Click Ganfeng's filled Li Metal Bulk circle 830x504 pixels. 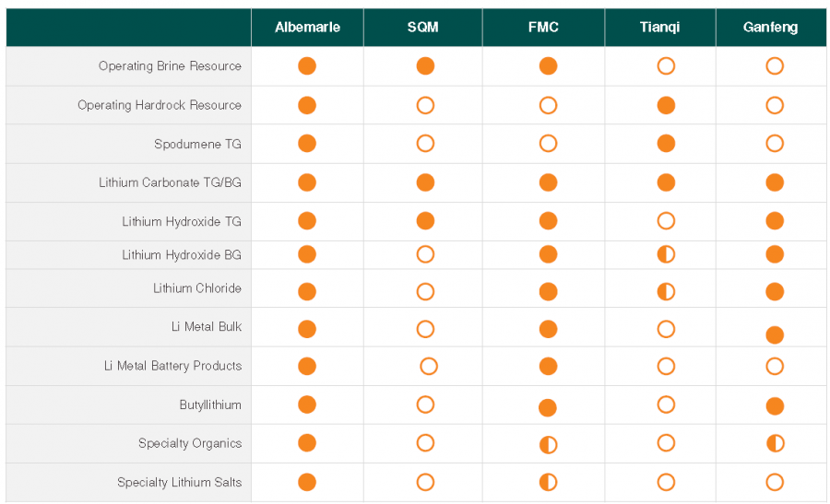(775, 334)
